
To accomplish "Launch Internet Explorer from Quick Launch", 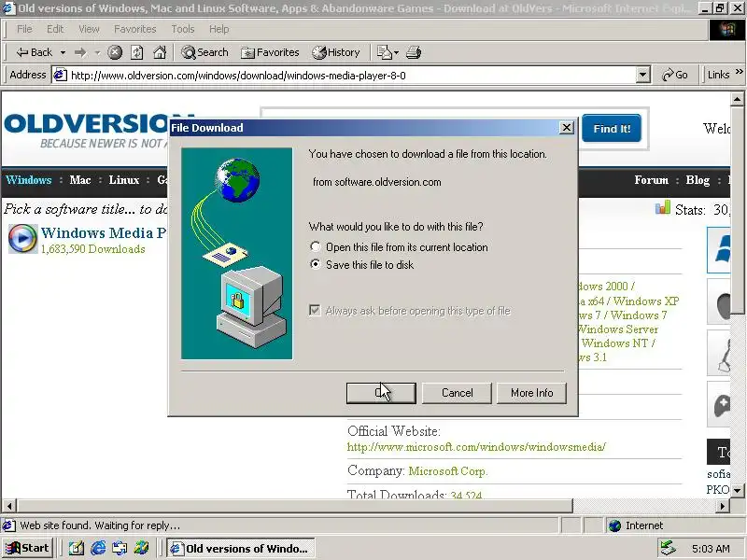I will pos(98,549).
